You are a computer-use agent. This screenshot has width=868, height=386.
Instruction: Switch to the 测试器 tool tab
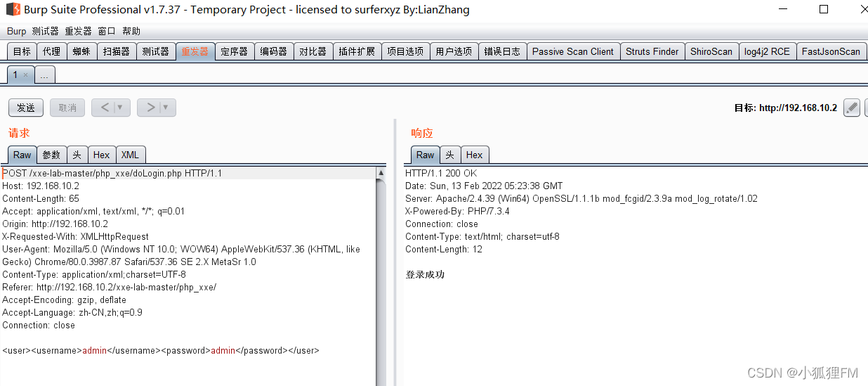tap(155, 51)
